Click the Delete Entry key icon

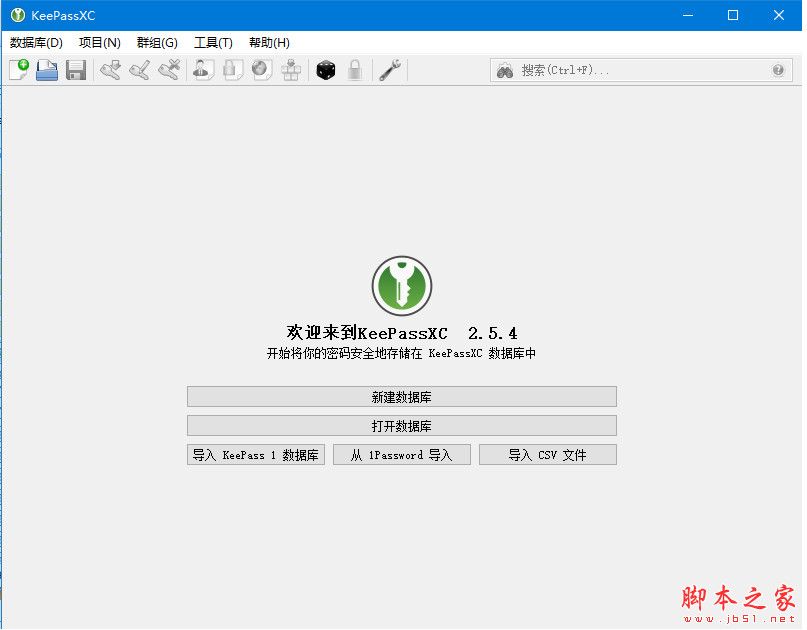pos(168,70)
